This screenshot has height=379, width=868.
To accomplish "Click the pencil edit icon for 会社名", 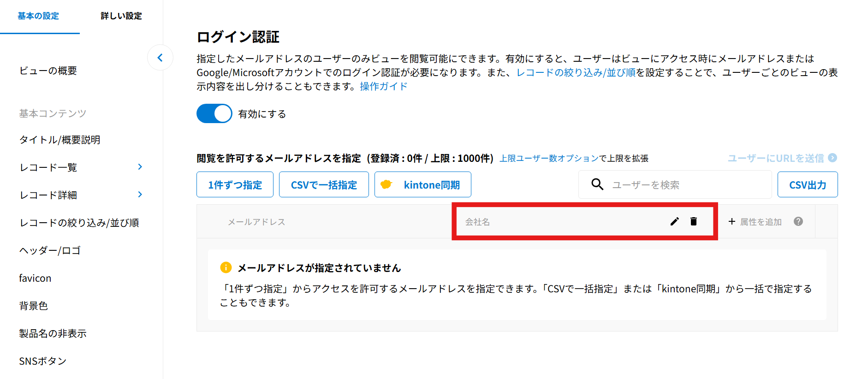I will click(674, 222).
